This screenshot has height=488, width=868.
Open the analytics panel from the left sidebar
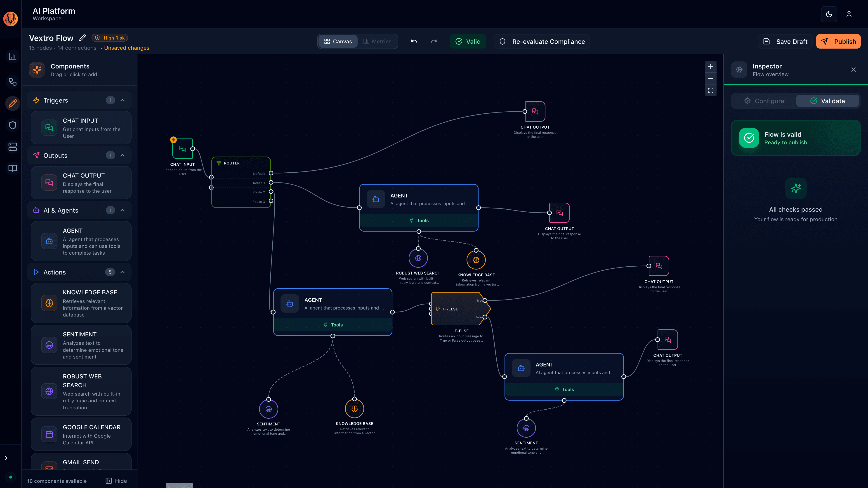tap(12, 56)
